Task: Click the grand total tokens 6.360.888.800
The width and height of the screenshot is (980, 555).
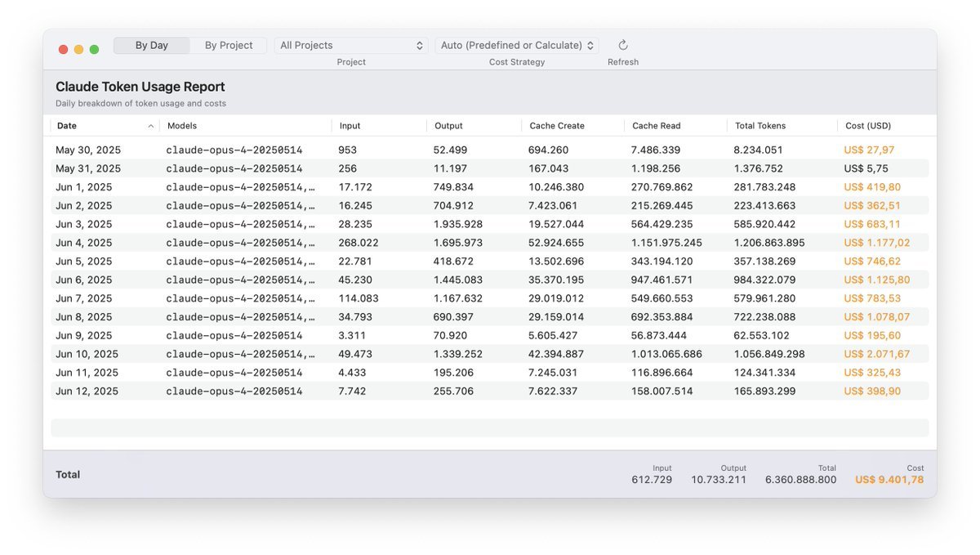Action: [801, 480]
